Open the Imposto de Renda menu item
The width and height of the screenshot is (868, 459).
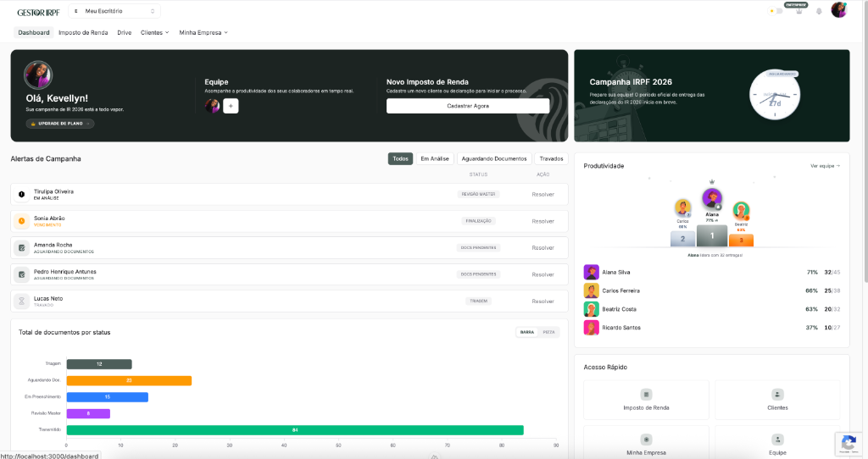click(x=83, y=33)
